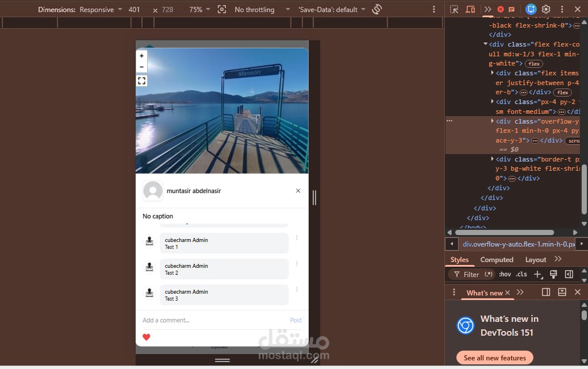Toggle the :hov element state panel

point(505,274)
